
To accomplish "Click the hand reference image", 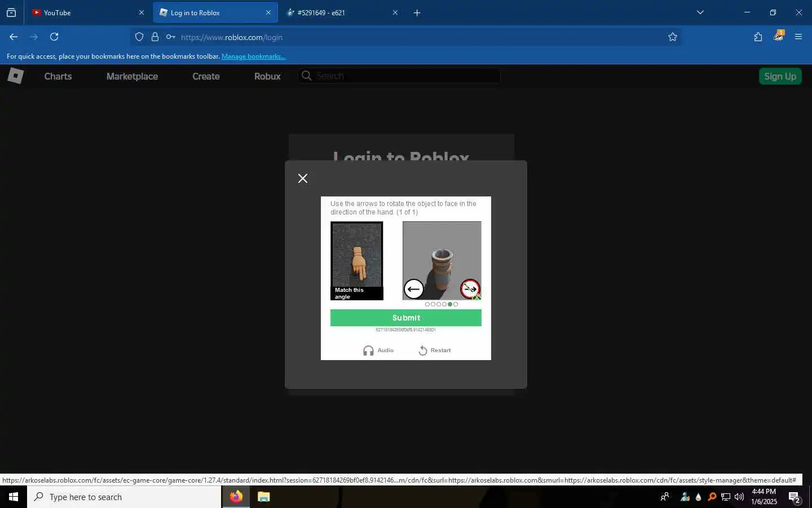I will coord(357,260).
